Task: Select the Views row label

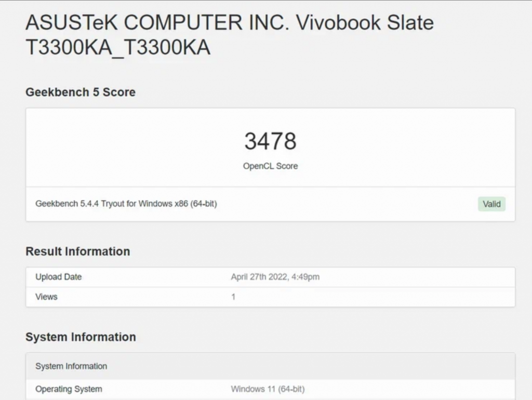Action: click(46, 297)
